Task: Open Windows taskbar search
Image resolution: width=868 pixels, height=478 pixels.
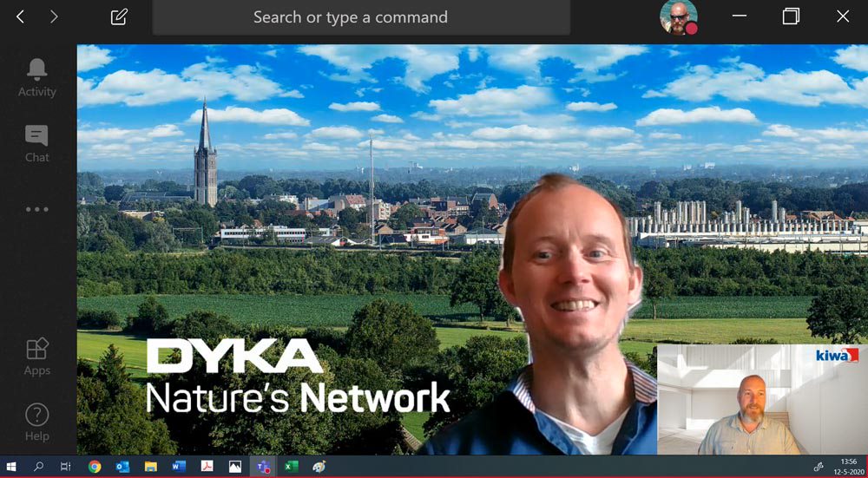Action: 38,467
